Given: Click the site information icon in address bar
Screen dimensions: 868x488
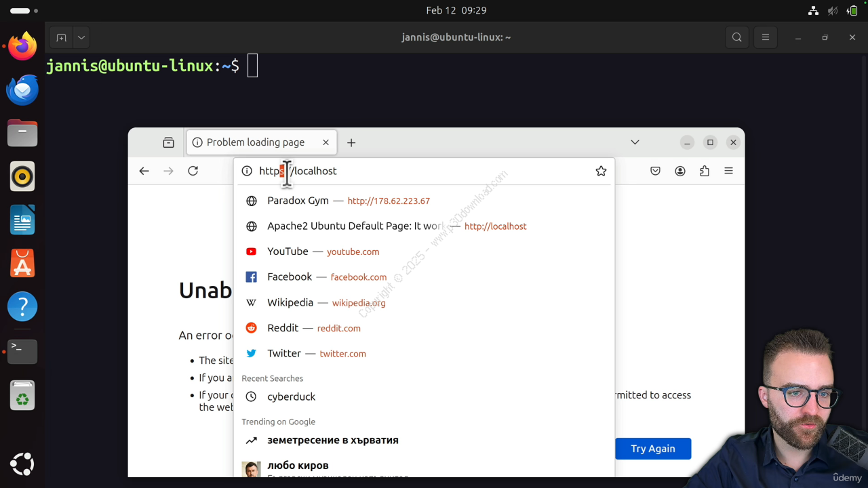Looking at the screenshot, I should 247,171.
